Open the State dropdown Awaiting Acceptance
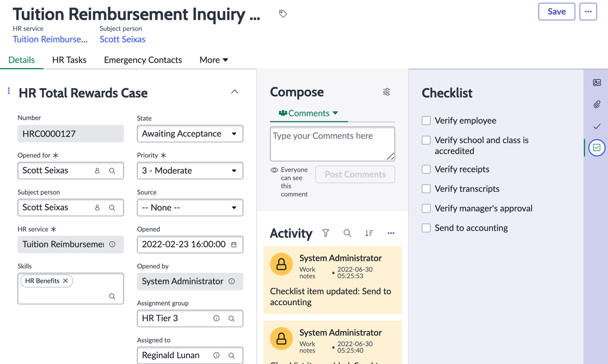The height and width of the screenshot is (364, 608). click(190, 134)
